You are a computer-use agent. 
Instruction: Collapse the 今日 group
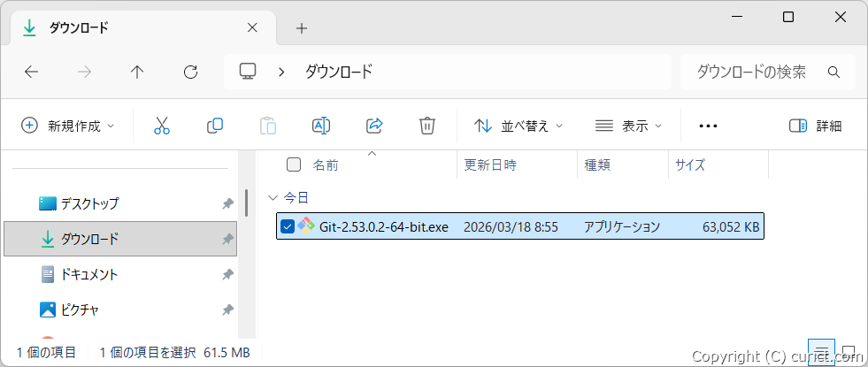[272, 197]
